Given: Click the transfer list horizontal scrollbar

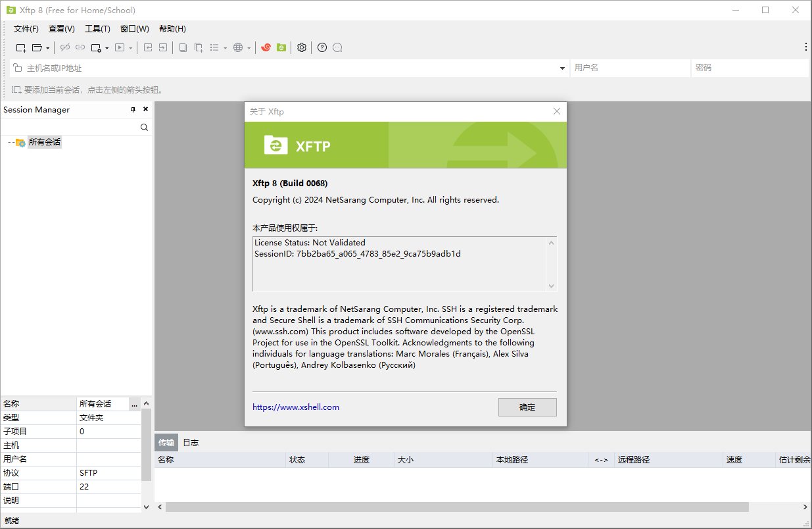Looking at the screenshot, I should pos(457,507).
